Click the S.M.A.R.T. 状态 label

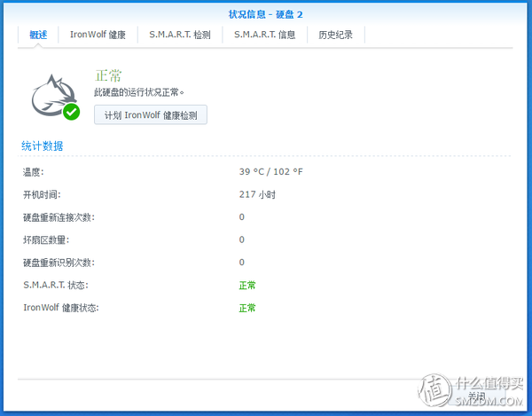pyautogui.click(x=56, y=286)
